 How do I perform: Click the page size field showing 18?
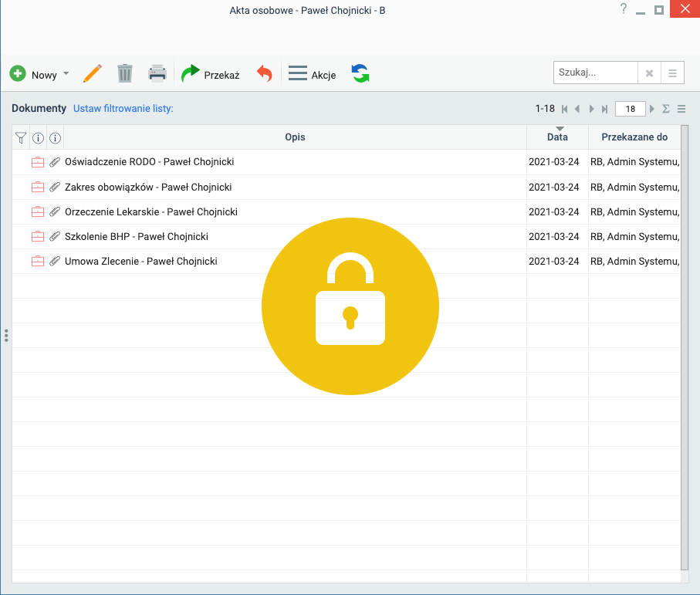click(630, 109)
